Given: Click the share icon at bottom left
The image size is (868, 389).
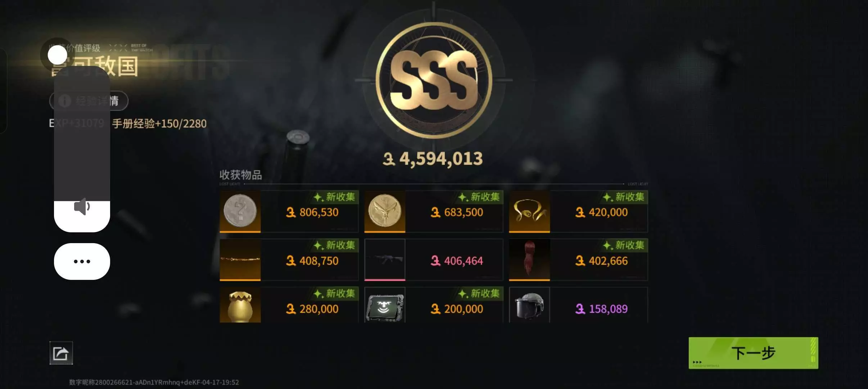Looking at the screenshot, I should coord(61,353).
